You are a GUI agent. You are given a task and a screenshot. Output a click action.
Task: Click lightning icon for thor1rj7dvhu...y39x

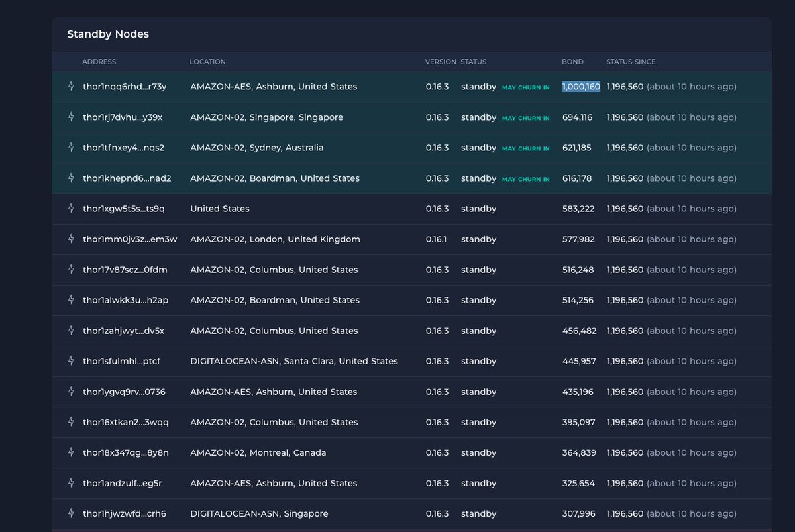coord(72,117)
